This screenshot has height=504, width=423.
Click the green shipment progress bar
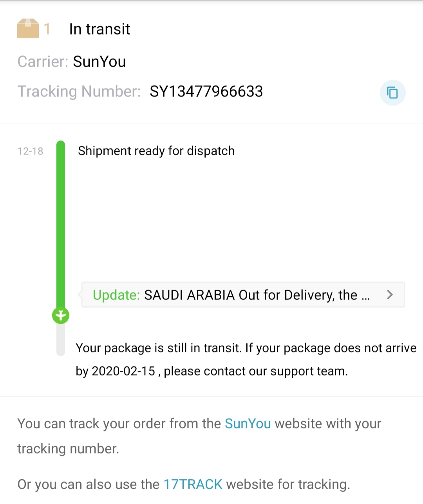pos(60,223)
